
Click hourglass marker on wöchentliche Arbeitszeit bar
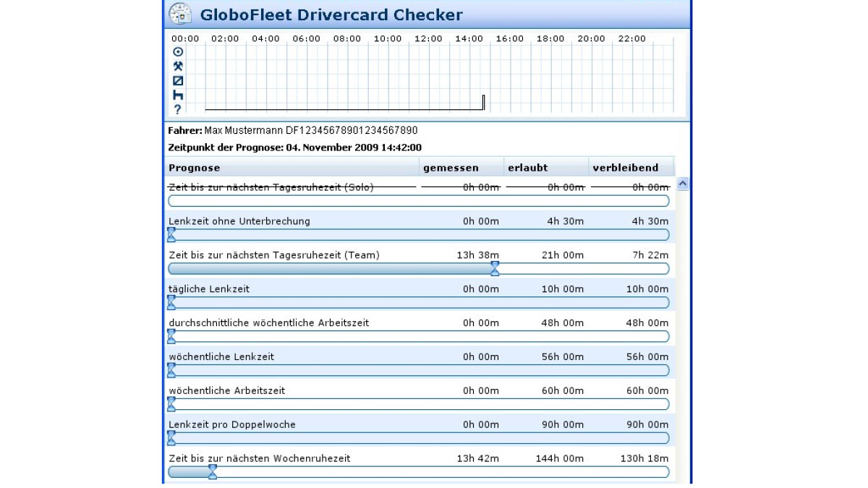(x=171, y=404)
